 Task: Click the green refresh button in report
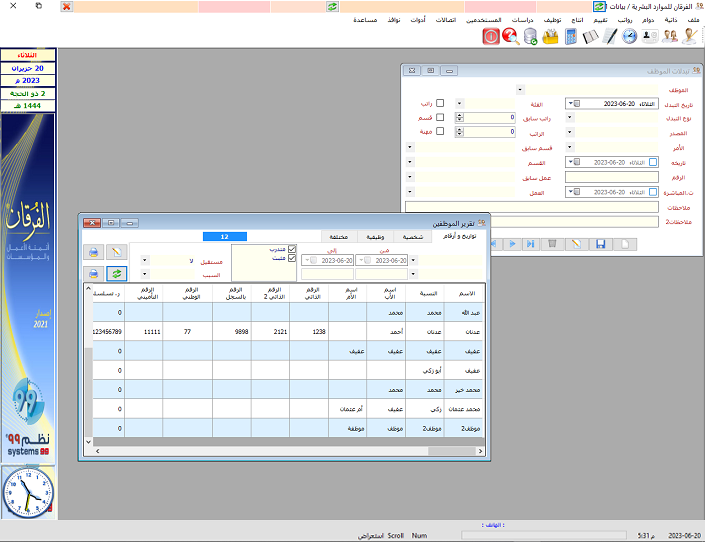[117, 273]
